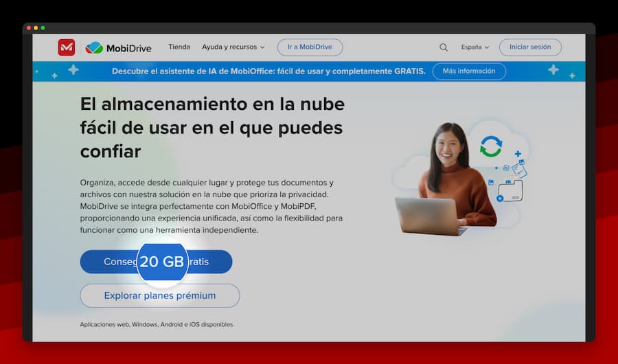This screenshot has width=618, height=364.
Task: Click the Consigue 20 GB gratis button
Action: [x=156, y=262]
